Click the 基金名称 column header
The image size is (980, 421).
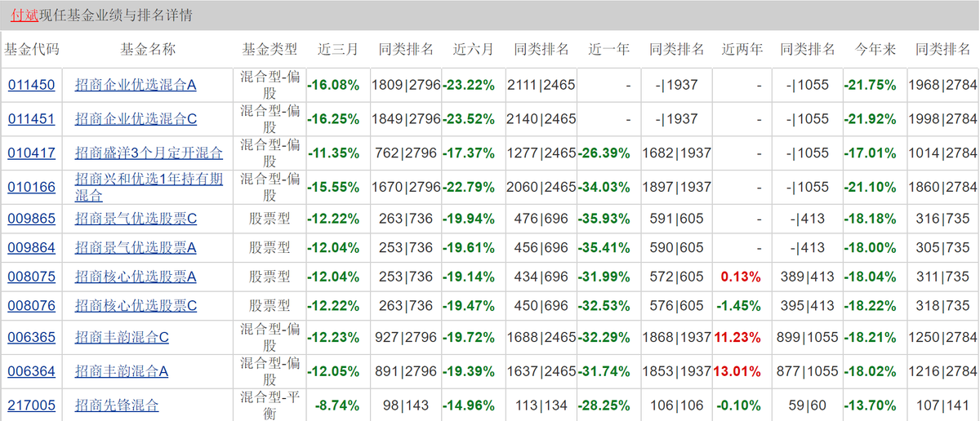(148, 50)
